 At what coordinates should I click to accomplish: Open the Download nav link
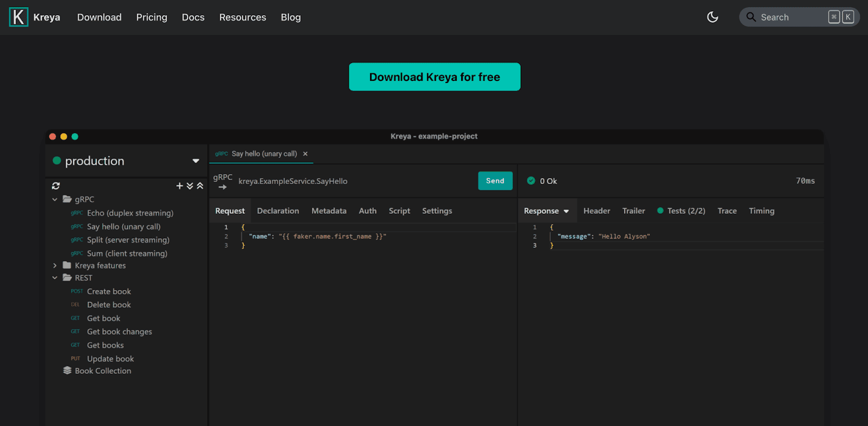point(99,17)
